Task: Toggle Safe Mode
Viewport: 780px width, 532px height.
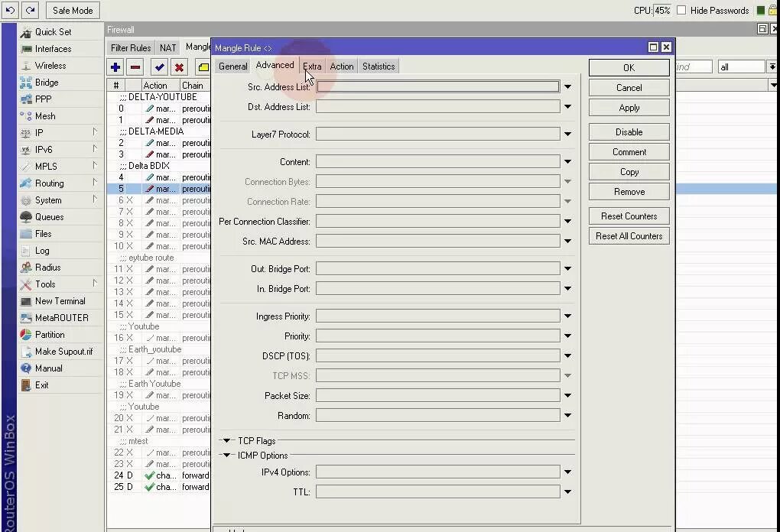Action: point(73,11)
